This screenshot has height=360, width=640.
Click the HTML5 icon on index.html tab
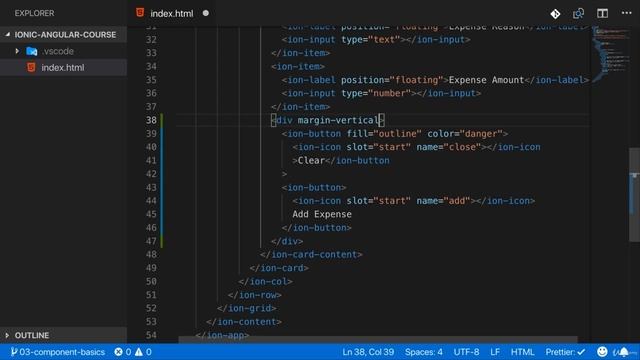140,13
